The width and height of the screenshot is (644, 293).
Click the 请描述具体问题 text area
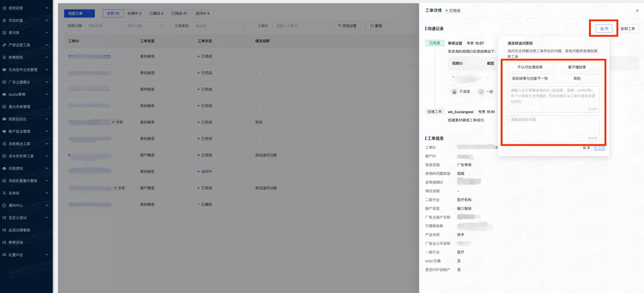tap(553, 128)
